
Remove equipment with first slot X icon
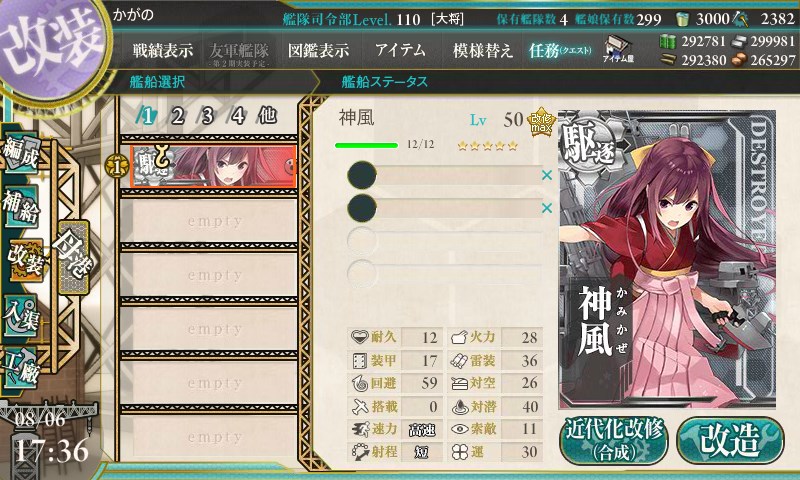pyautogui.click(x=546, y=175)
